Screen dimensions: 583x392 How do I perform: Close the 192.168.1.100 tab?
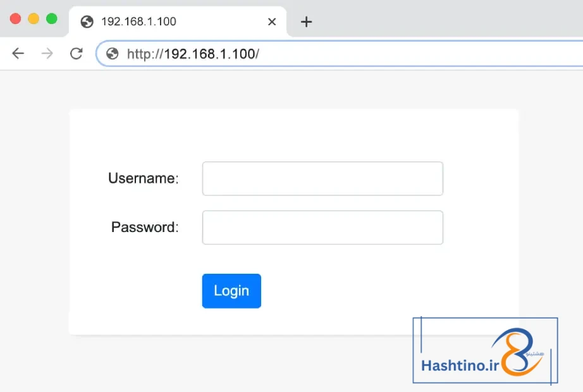(272, 22)
